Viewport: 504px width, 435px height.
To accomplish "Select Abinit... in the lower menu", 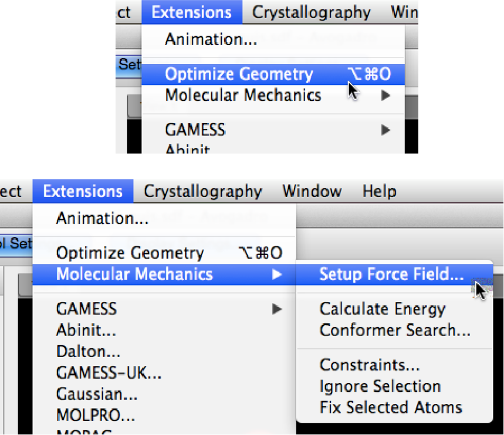I will click(x=86, y=330).
